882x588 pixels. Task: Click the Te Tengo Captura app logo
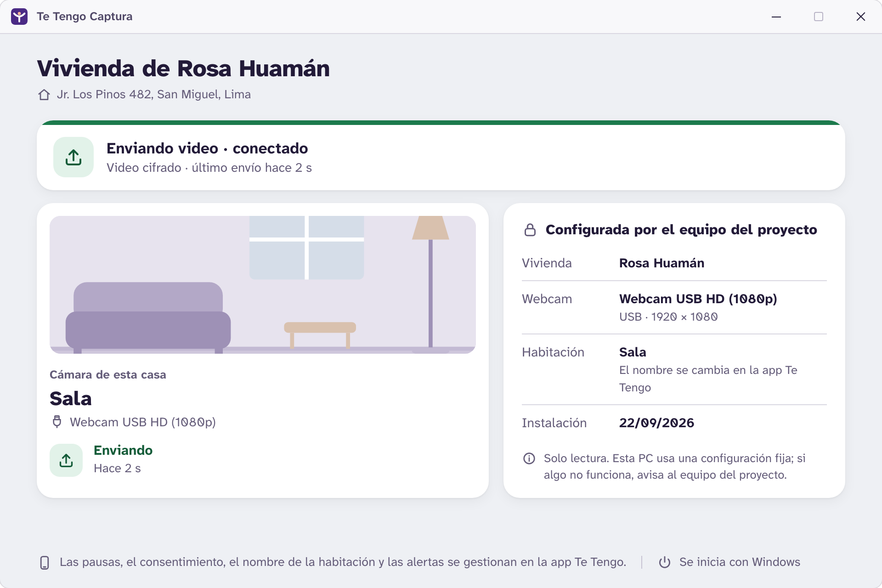coord(19,17)
